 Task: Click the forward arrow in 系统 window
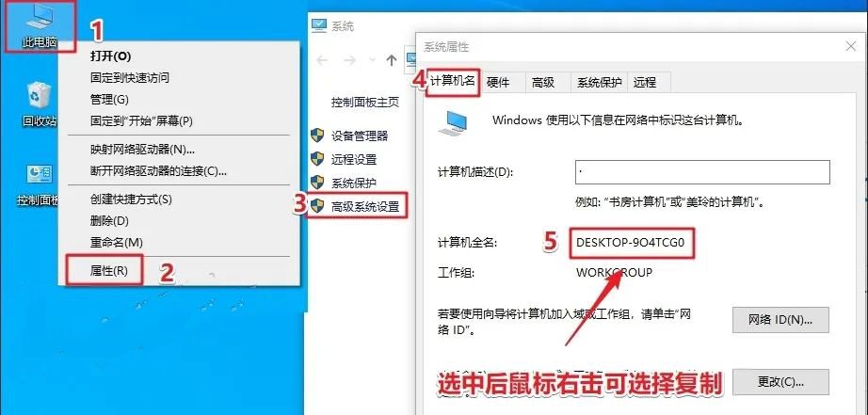350,60
